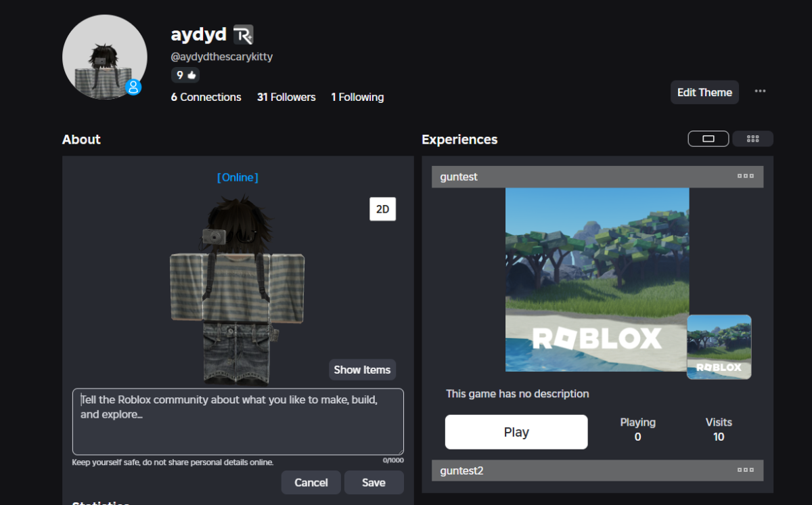
Task: Switch Experiences to grid view
Action: (x=752, y=139)
